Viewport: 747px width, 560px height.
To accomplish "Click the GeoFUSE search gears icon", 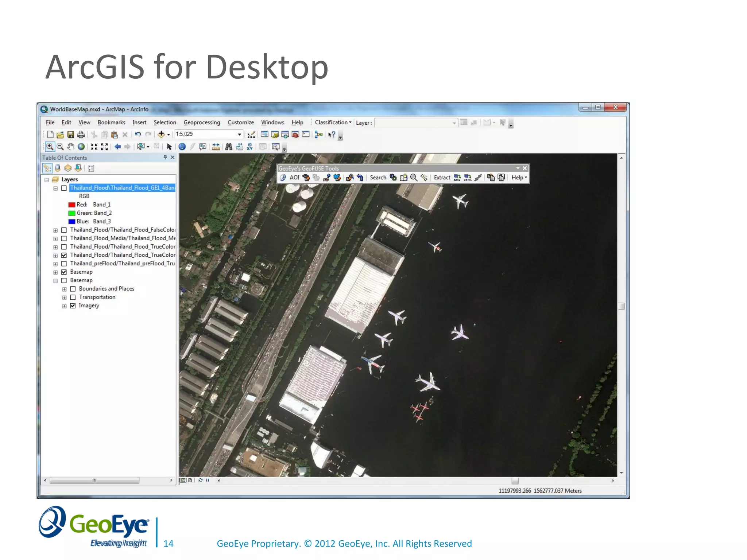I will coord(393,178).
